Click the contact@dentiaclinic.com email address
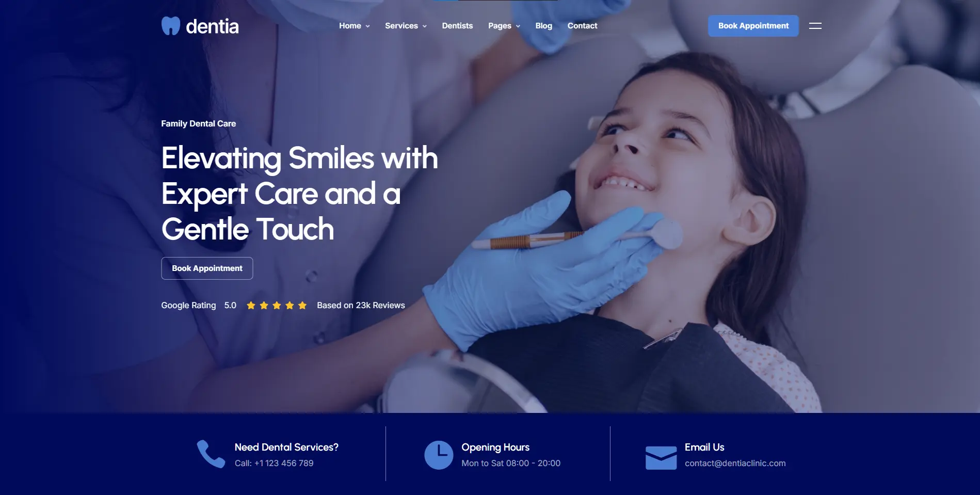The width and height of the screenshot is (980, 495). pos(735,464)
